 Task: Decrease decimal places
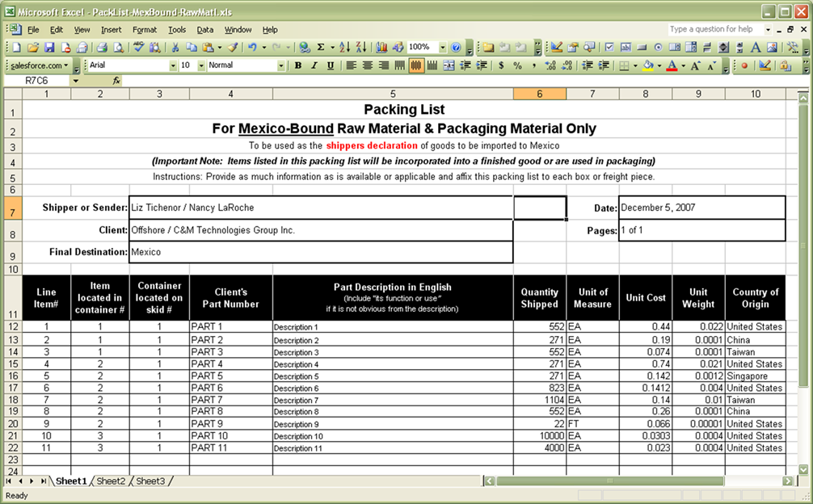[567, 65]
